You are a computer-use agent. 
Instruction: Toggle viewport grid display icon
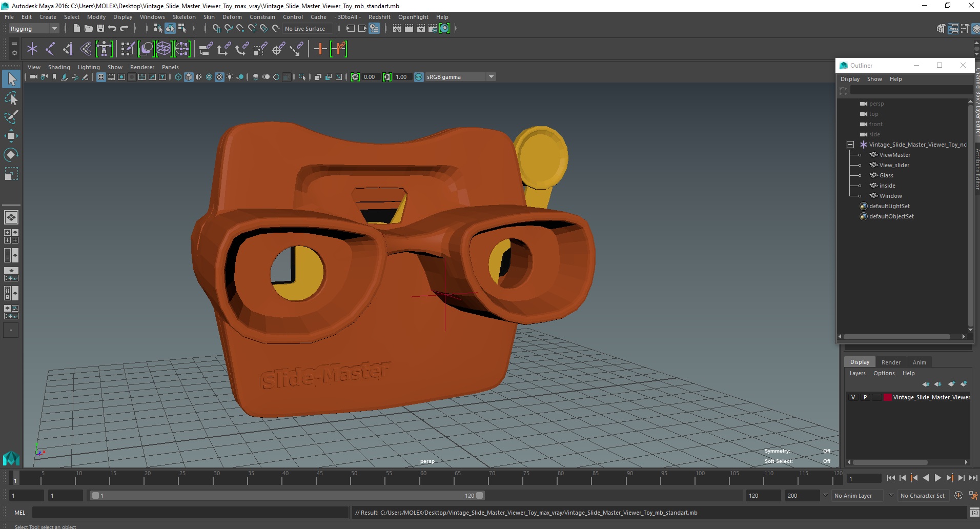[x=101, y=77]
